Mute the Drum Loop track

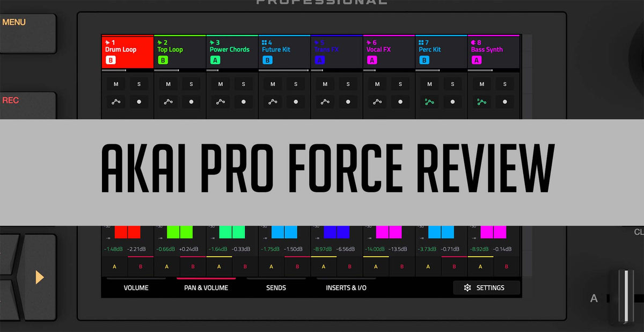click(115, 84)
